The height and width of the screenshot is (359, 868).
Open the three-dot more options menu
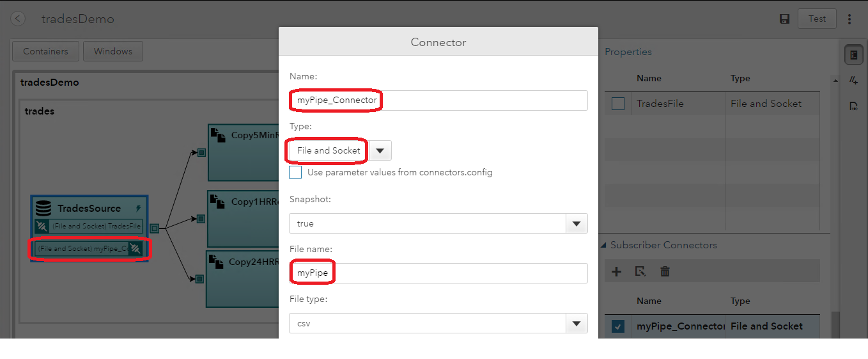click(849, 19)
